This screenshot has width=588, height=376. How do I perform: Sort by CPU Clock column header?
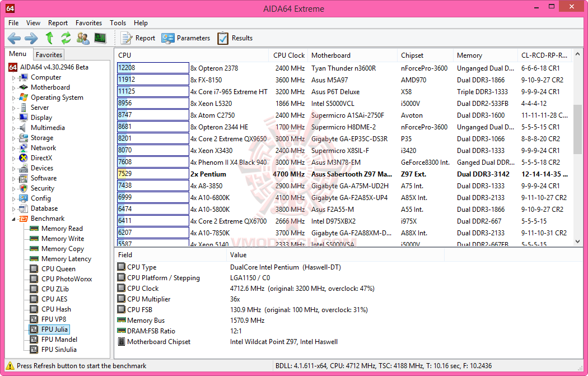[288, 55]
